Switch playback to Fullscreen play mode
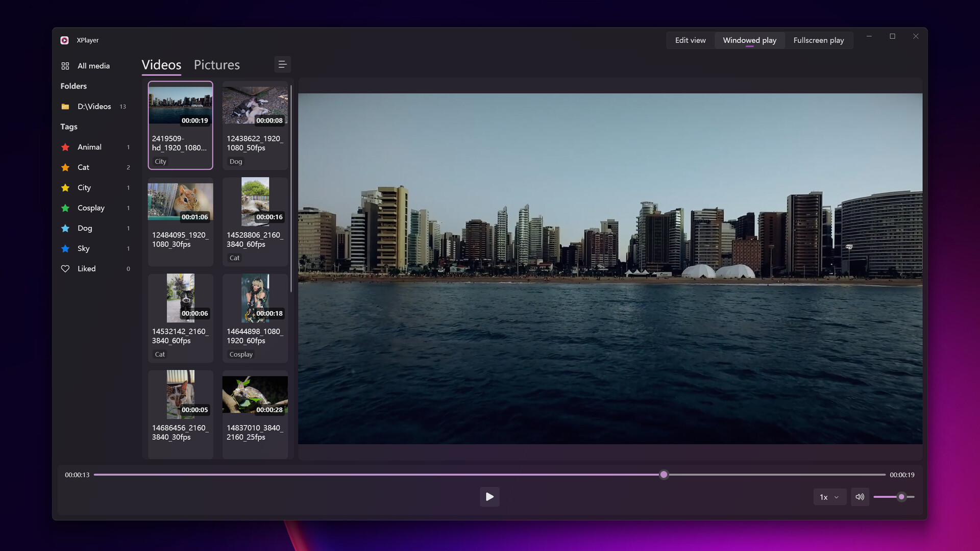This screenshot has height=551, width=980. (x=819, y=40)
